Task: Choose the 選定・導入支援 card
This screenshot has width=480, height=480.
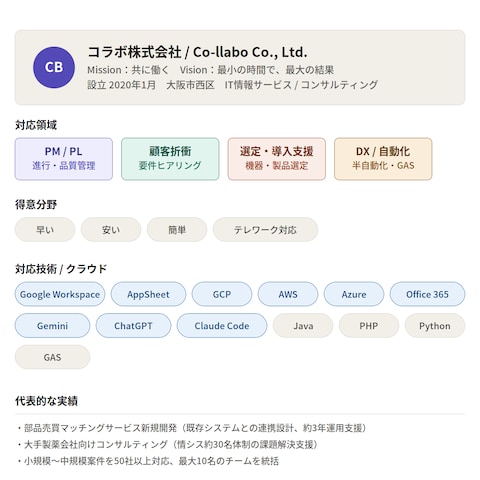Action: 277,159
